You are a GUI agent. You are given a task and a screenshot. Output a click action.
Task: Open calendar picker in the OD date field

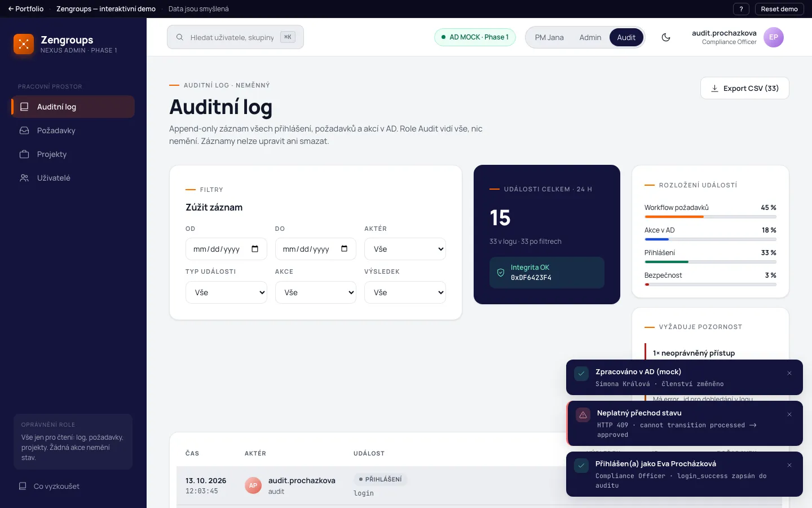click(x=255, y=249)
